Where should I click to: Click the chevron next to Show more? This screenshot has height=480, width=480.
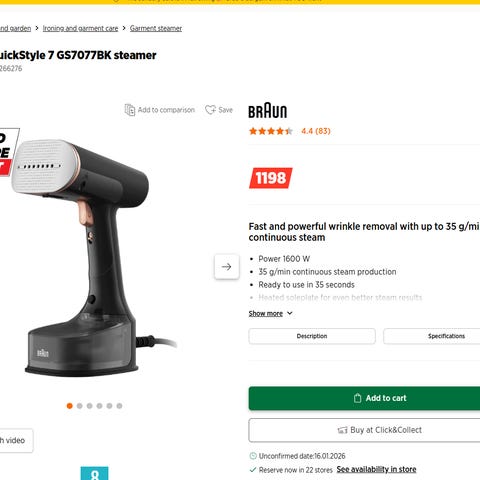[290, 313]
